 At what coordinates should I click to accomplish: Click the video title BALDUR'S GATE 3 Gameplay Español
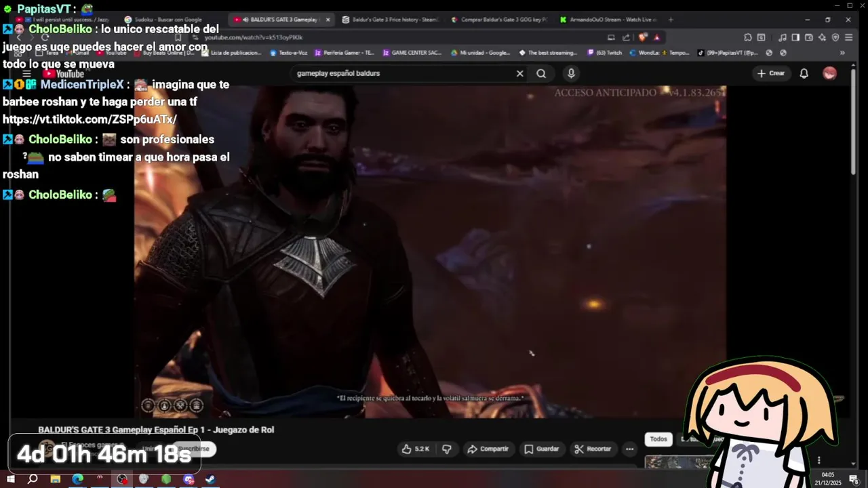156,430
